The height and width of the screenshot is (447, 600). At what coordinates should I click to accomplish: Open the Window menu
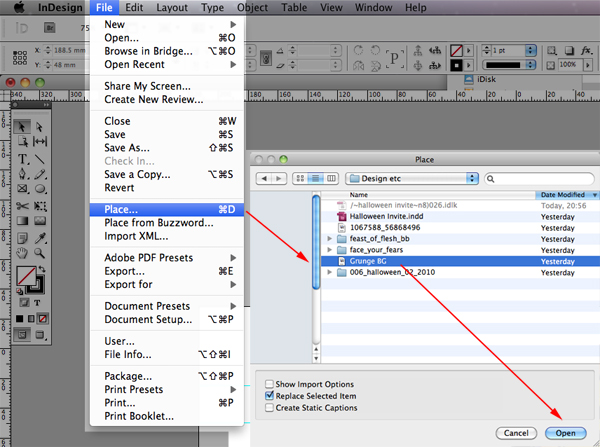pyautogui.click(x=373, y=7)
